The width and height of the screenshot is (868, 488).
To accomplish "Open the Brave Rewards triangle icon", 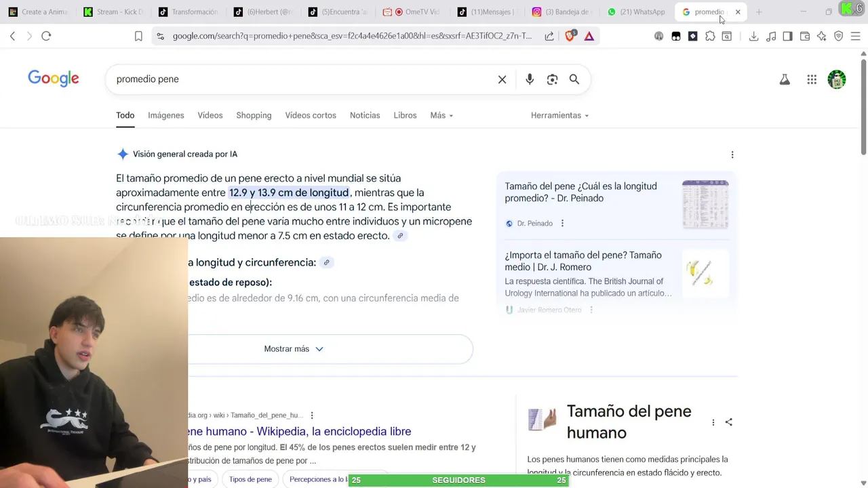I will coord(589,36).
